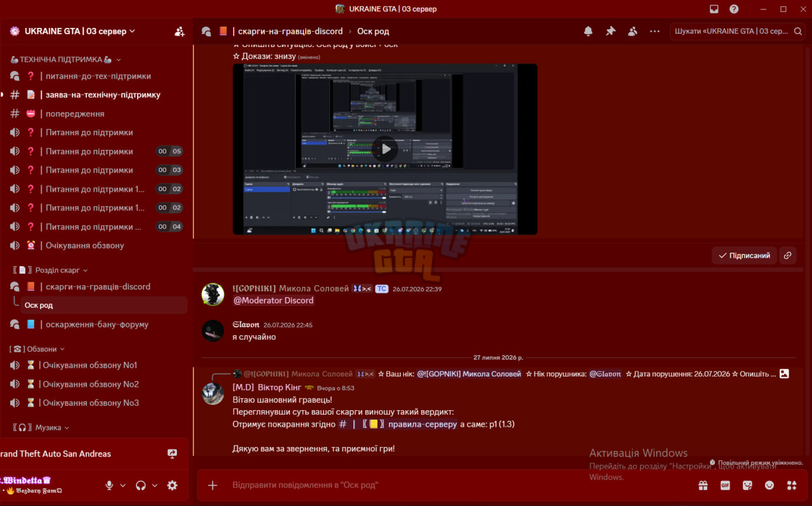The height and width of the screenshot is (506, 812).
Task: Click the invite people icon beside server name
Action: [x=180, y=31]
